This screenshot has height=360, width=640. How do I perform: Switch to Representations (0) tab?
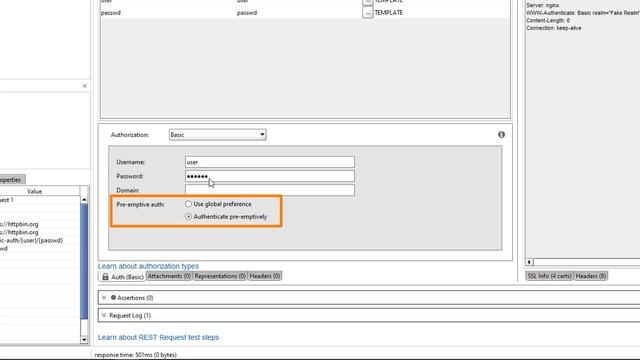click(x=220, y=276)
